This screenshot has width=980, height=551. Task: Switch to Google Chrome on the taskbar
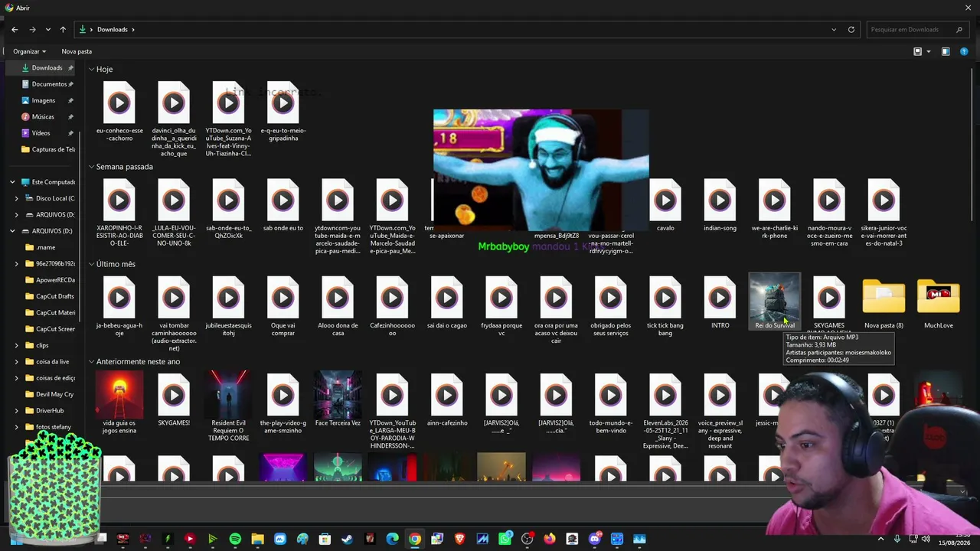point(414,539)
